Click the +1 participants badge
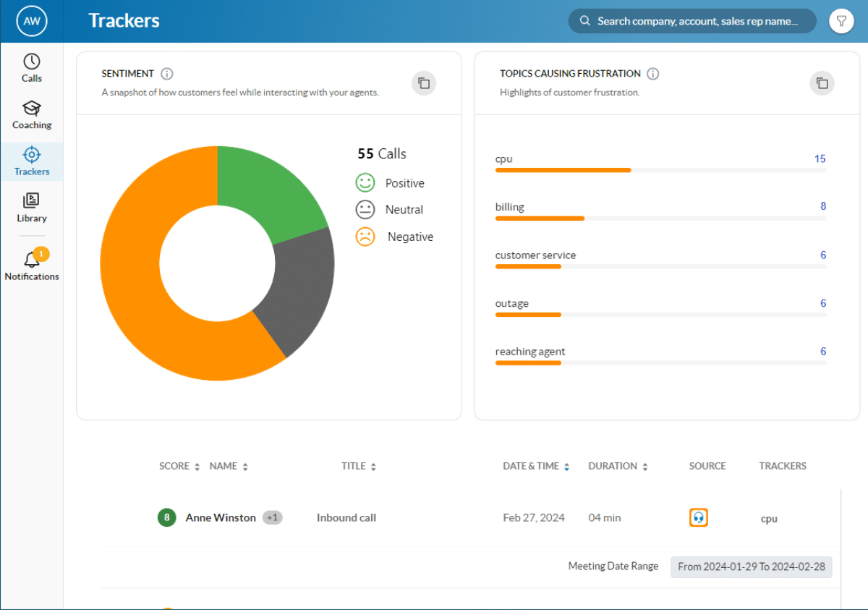The image size is (868, 610). 273,518
